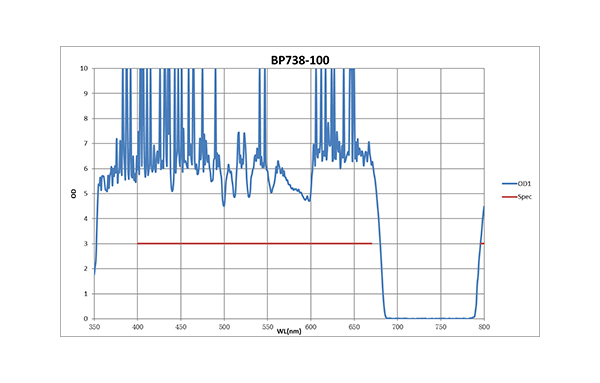Click the 0 y-axis tick label
Screen dimensions: 600x383
[x=86, y=319]
